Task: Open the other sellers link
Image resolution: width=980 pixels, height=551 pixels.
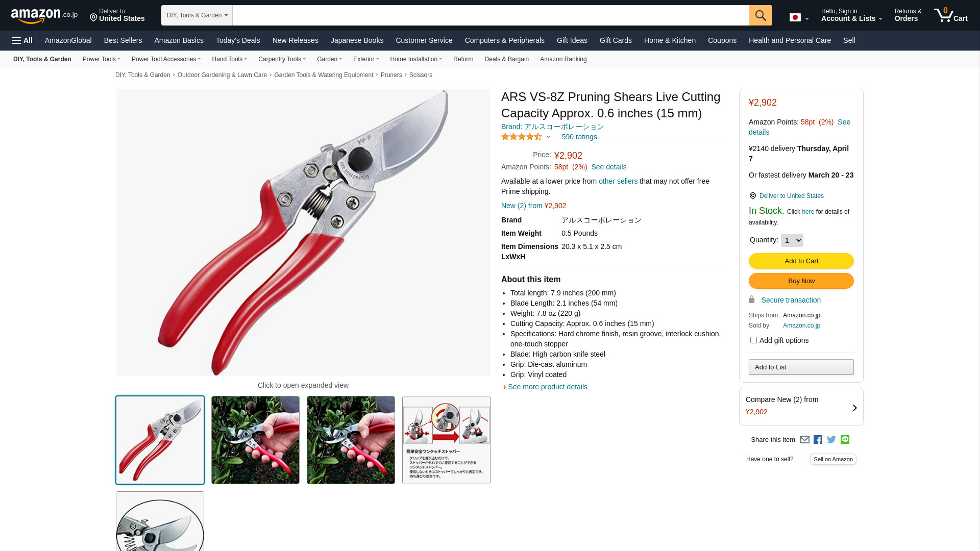Action: 618,181
